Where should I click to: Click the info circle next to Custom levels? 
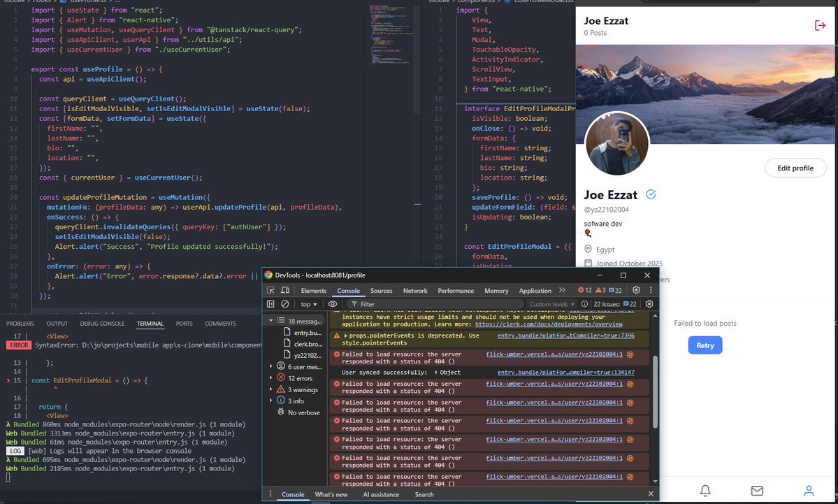585,304
